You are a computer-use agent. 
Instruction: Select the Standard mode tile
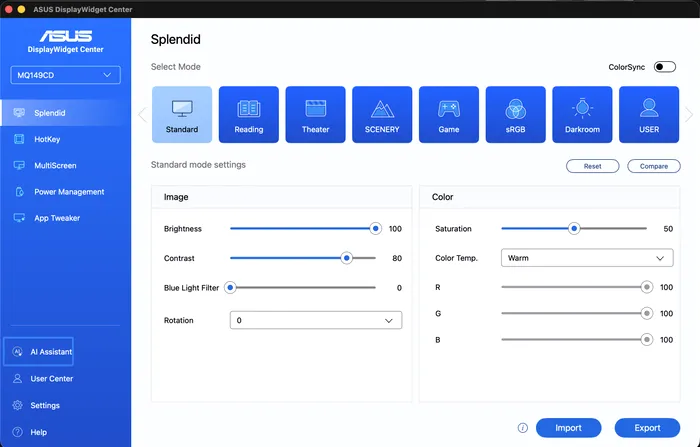(182, 115)
